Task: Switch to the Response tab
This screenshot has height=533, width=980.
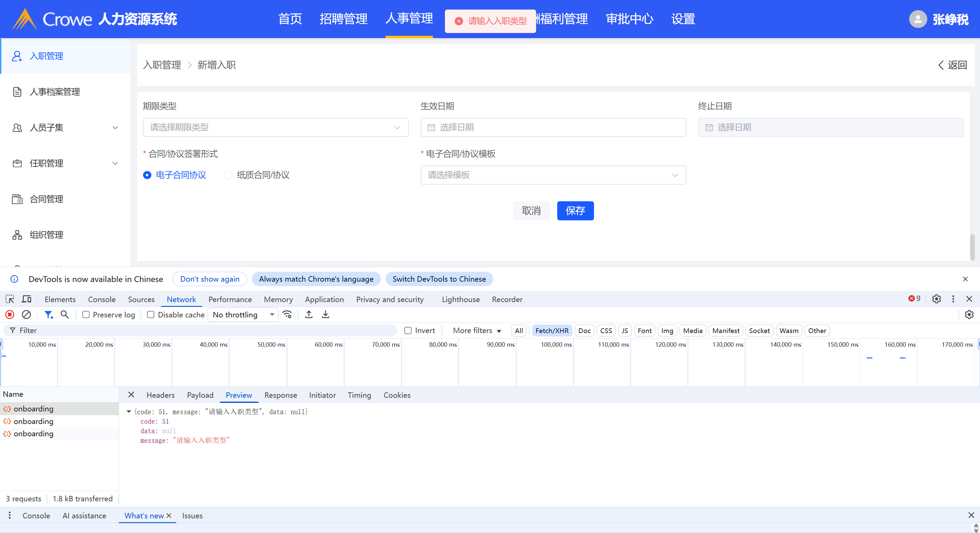Action: coord(280,395)
